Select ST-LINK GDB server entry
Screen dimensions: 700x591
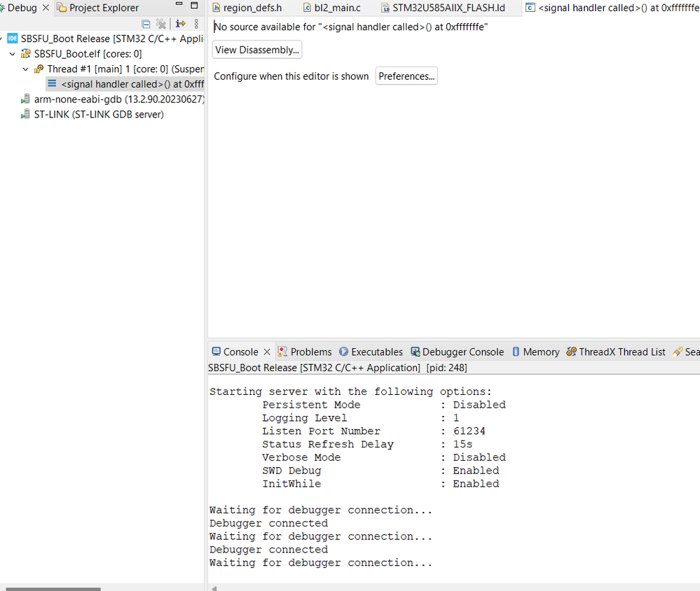92,114
